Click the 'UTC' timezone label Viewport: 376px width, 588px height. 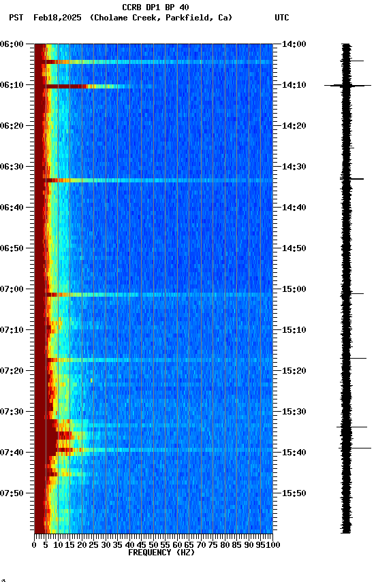tap(282, 18)
